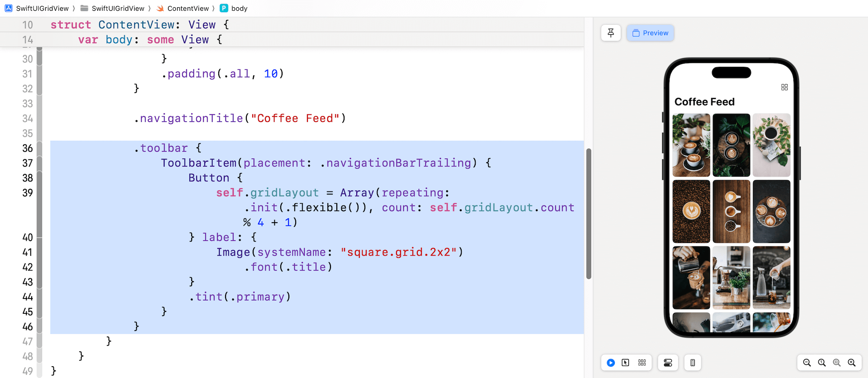Click the .toolbar modifier in code

161,148
